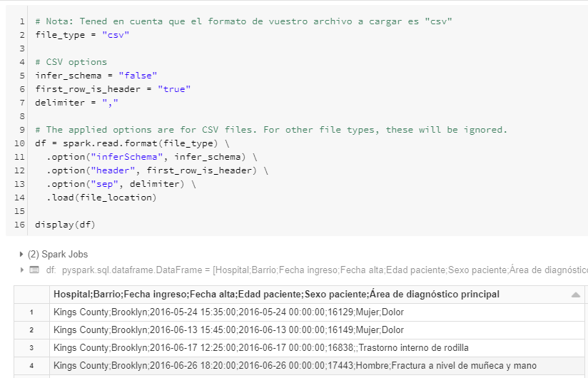Click the .option("inferSchema") line

tap(151, 157)
